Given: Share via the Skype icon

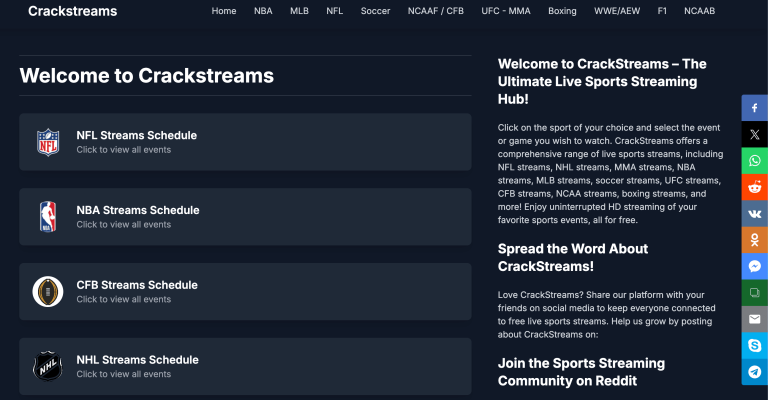Looking at the screenshot, I should pos(754,345).
